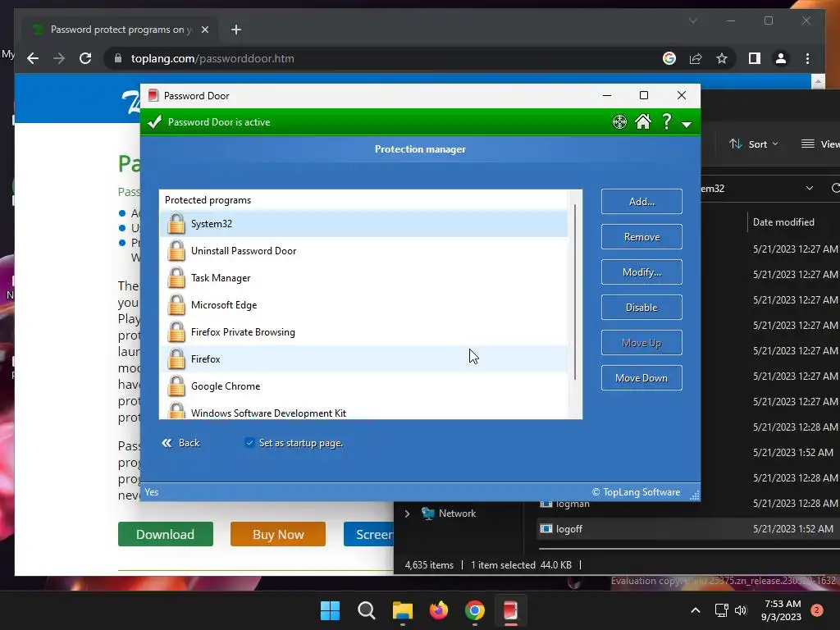The image size is (840, 630).
Task: Open Firefox from taskbar
Action: (439, 610)
